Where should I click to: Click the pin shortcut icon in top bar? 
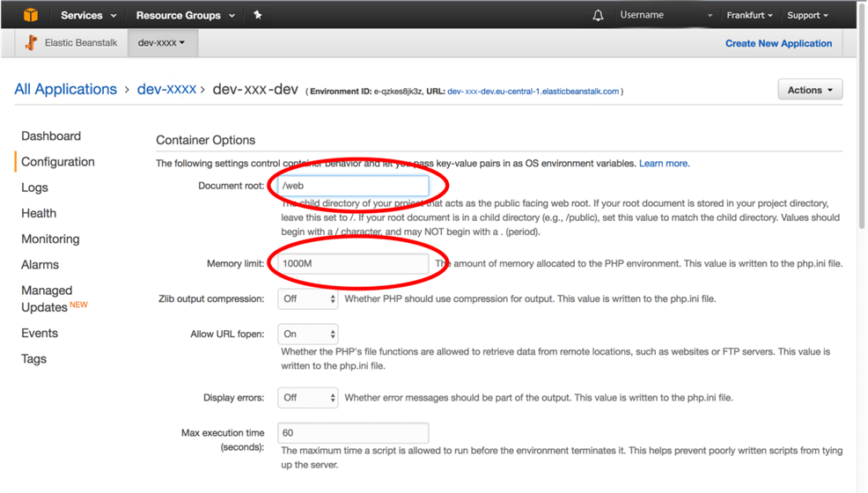pos(257,15)
